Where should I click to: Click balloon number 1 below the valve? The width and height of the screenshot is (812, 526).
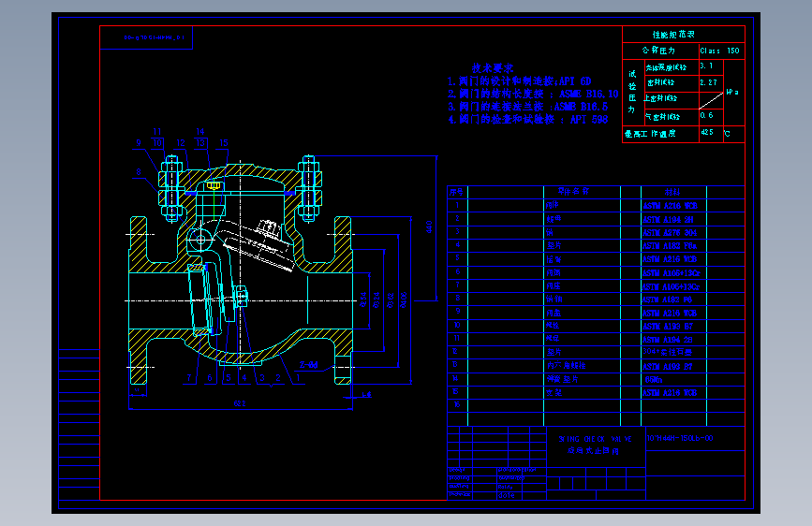298,378
